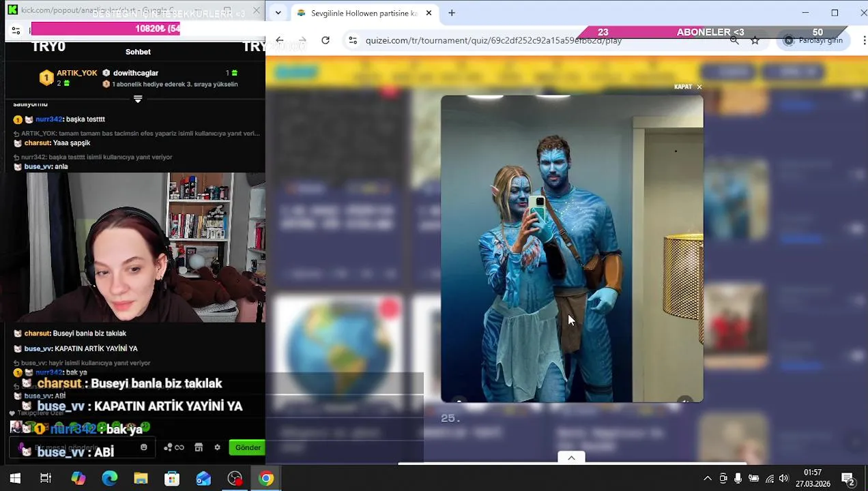This screenshot has width=868, height=491.
Task: Open chat settings gear icon
Action: click(x=217, y=447)
